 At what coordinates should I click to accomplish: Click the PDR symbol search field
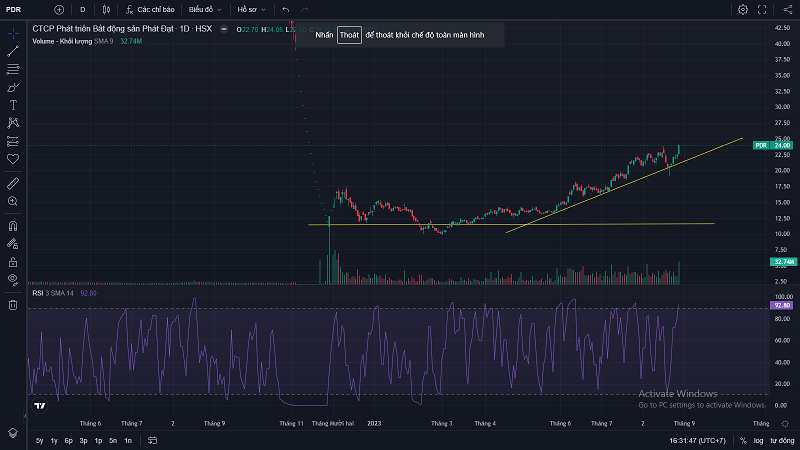click(30, 9)
